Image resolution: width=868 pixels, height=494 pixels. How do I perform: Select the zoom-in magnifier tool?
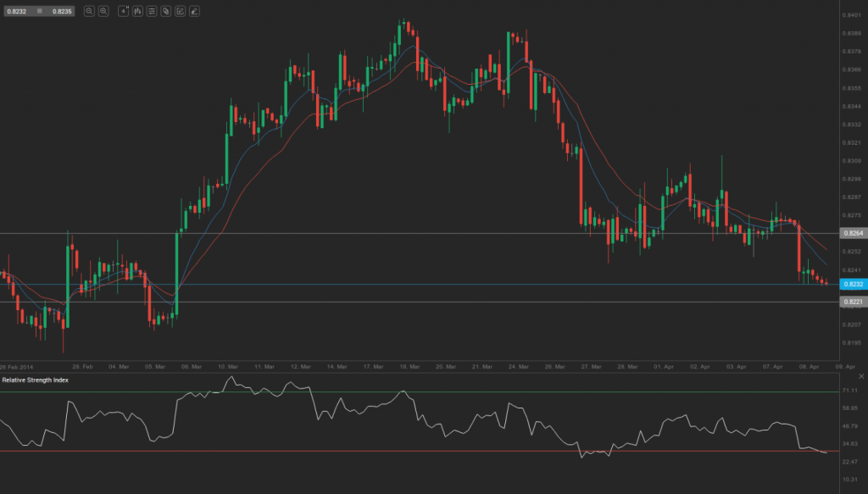point(103,11)
